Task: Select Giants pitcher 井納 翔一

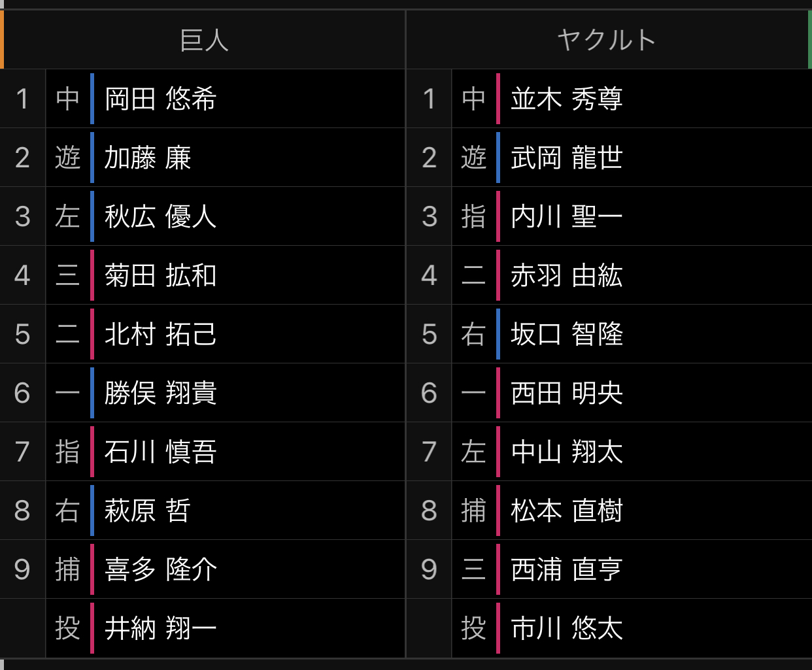Action: coord(160,628)
